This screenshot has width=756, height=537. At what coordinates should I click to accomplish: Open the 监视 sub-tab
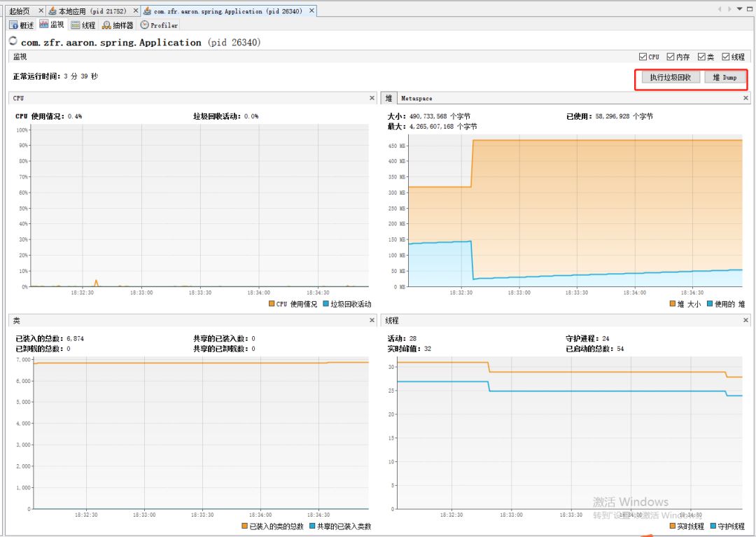point(52,25)
